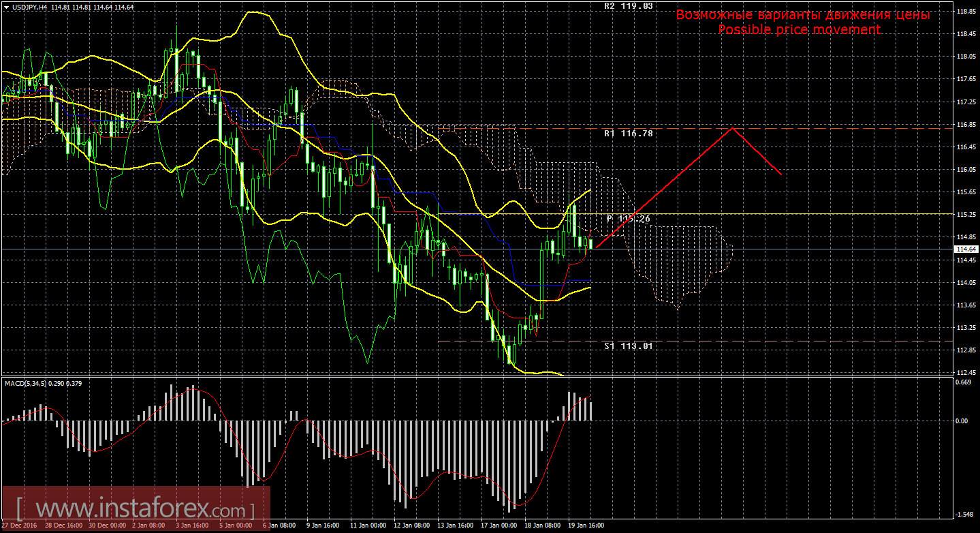980x533 pixels.
Task: Click the P 115.26 pivot level label
Action: click(628, 219)
